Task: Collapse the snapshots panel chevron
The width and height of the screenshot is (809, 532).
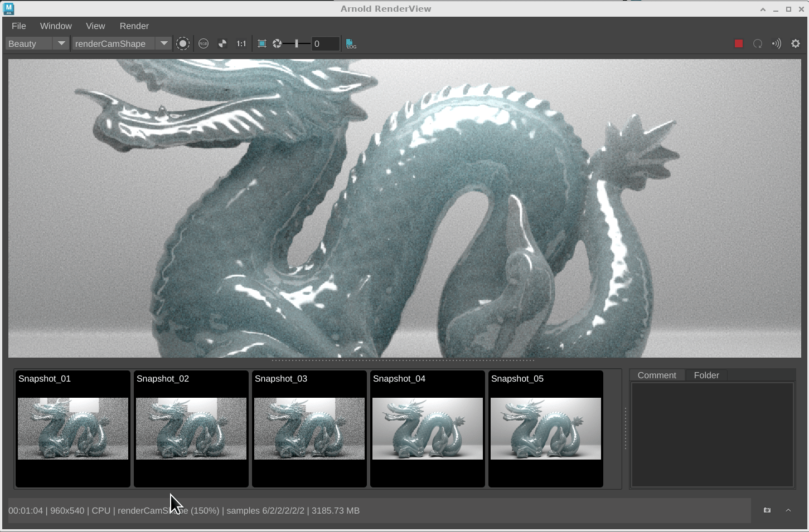Action: pos(788,510)
